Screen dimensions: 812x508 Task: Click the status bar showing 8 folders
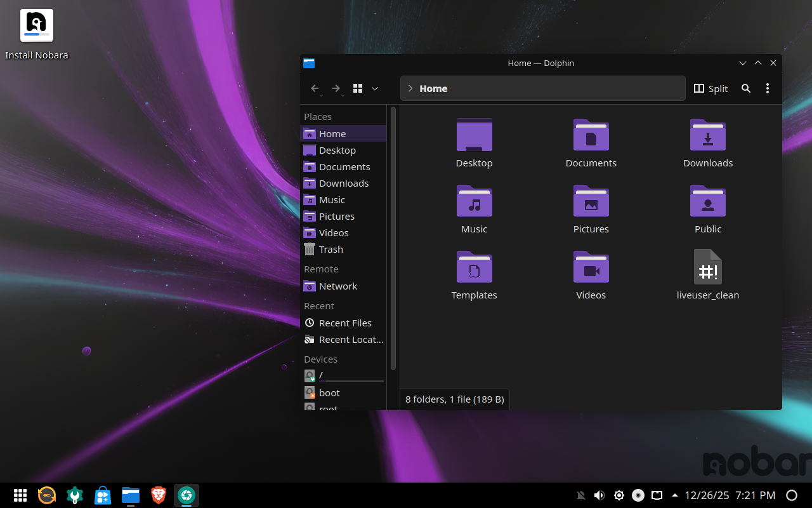coord(454,399)
